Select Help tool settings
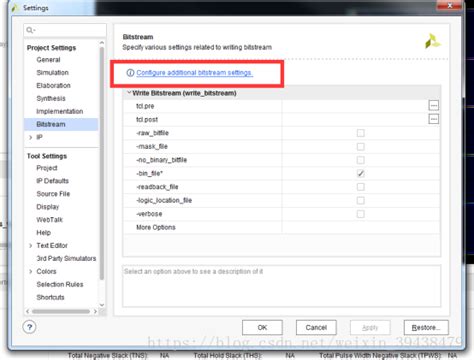 [43, 233]
